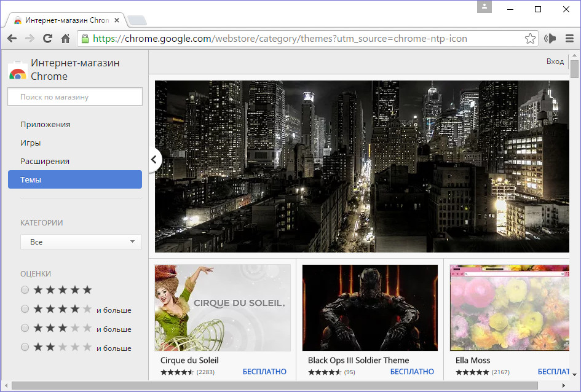Click БЕСПЛАТНО under Cirque du Soleil

pos(264,372)
